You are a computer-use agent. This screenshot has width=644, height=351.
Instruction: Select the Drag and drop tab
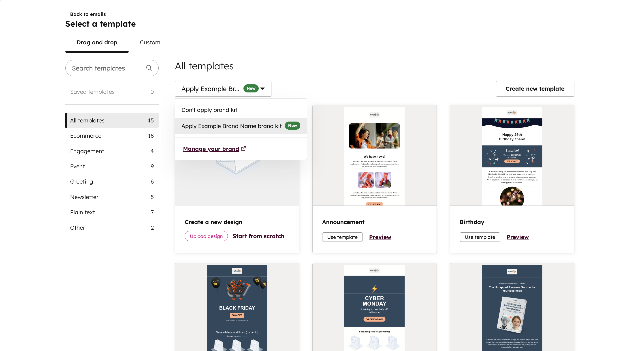click(97, 43)
